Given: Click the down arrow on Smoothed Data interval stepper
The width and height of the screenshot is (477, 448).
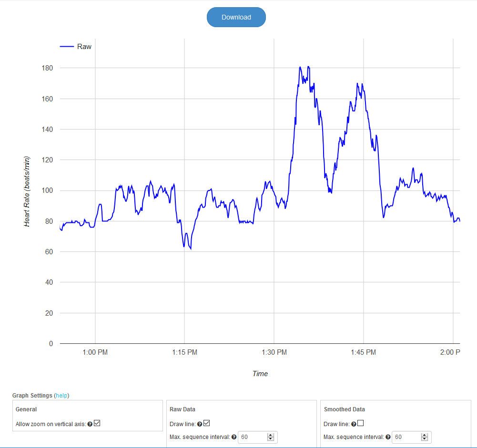Looking at the screenshot, I should coord(423,439).
